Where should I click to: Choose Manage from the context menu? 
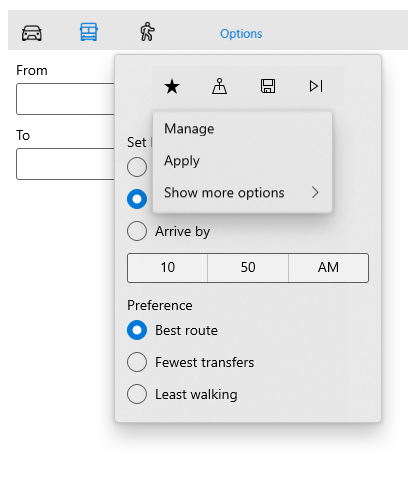coord(242,129)
